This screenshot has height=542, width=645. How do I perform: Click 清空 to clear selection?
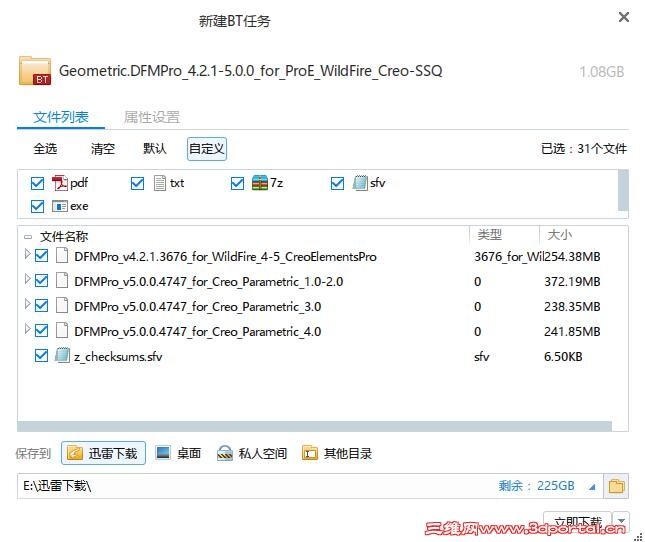[103, 148]
